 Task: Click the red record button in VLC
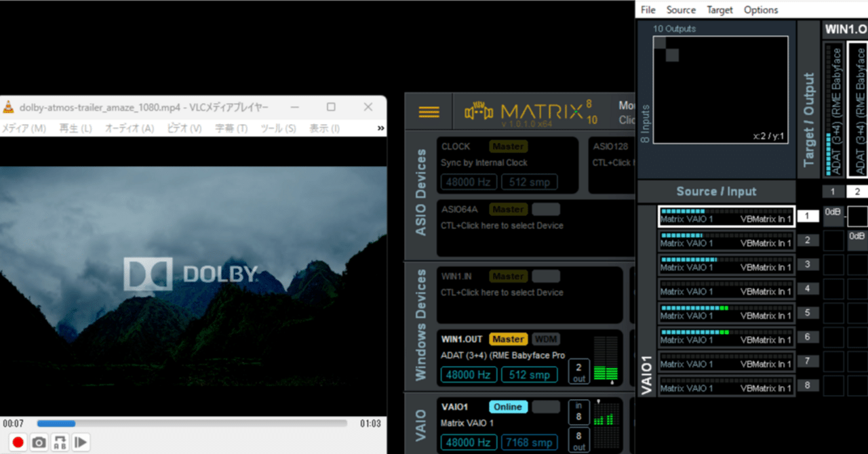[17, 442]
